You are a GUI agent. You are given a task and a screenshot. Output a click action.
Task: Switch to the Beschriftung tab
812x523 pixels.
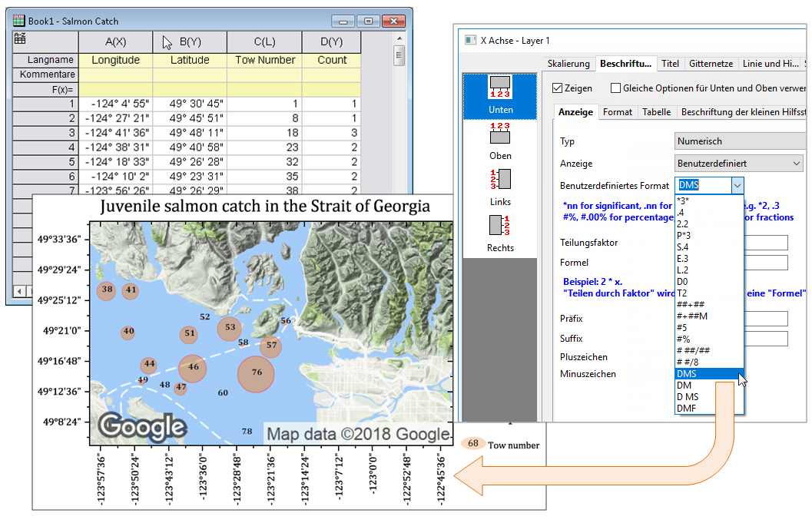[625, 63]
